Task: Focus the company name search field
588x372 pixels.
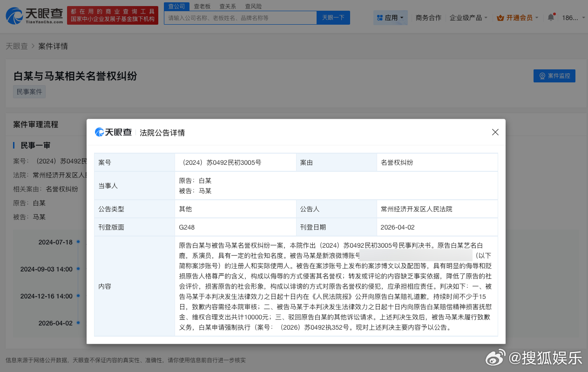Action: [240, 18]
